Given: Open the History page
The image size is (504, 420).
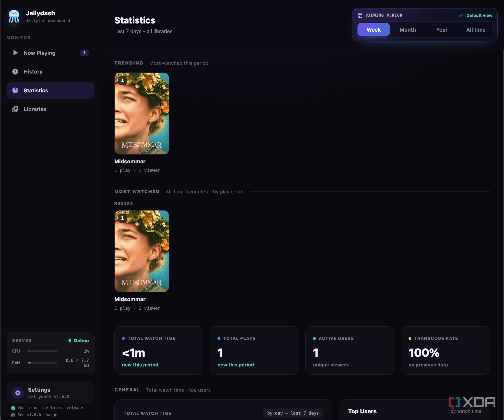Looking at the screenshot, I should 51,71.
